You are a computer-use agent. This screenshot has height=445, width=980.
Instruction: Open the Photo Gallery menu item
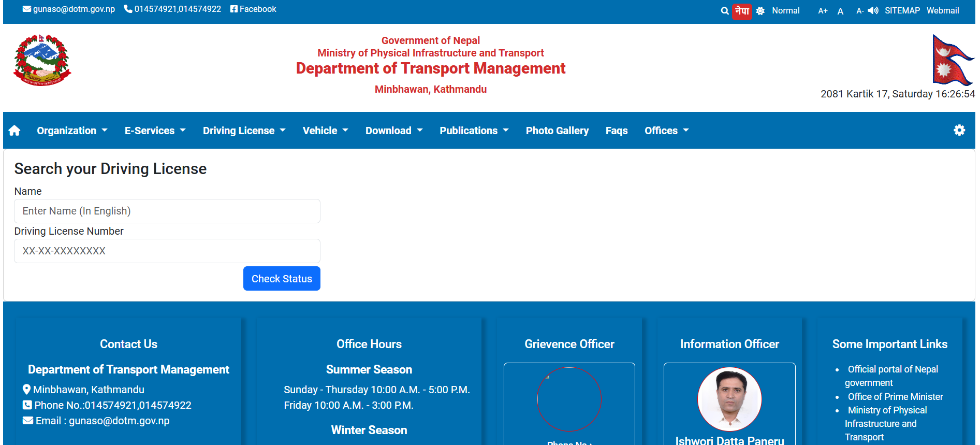(557, 131)
